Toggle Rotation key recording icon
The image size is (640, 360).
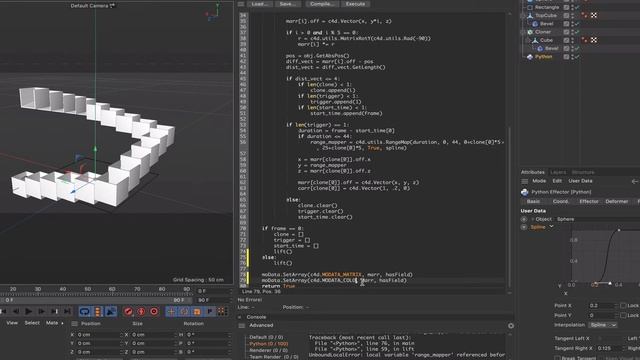pos(184,311)
